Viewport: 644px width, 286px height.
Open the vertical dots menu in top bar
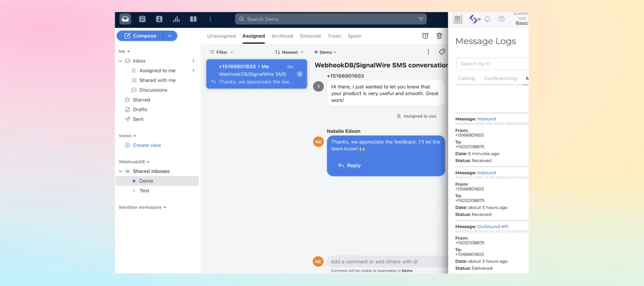[x=210, y=19]
